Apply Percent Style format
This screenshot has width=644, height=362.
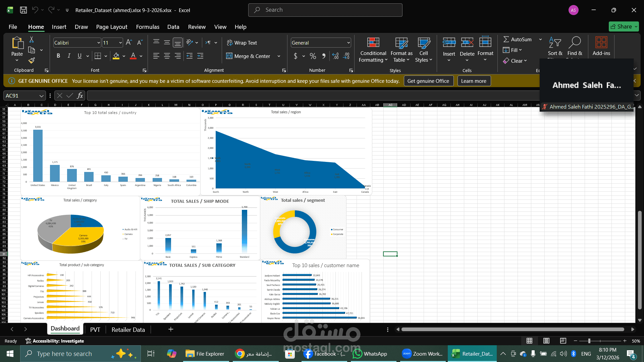click(x=313, y=56)
